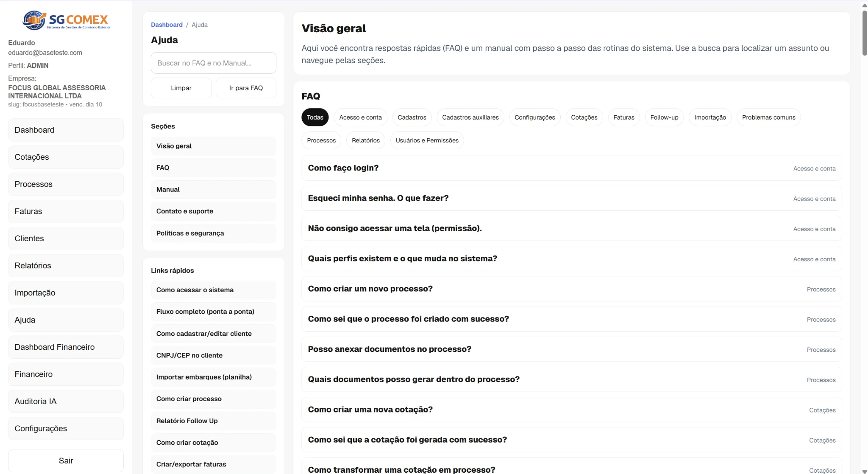This screenshot has width=868, height=474.
Task: Click the Ir para FAQ button
Action: (x=246, y=88)
